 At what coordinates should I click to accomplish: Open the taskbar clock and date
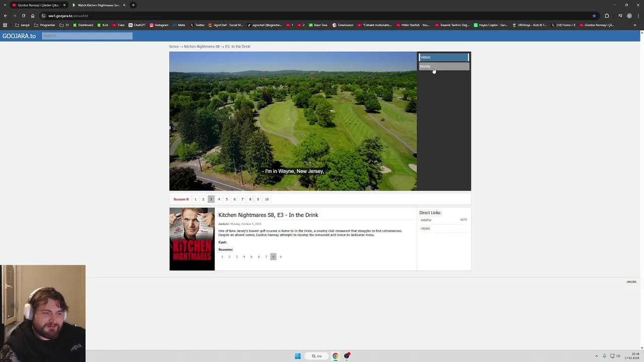(632, 356)
